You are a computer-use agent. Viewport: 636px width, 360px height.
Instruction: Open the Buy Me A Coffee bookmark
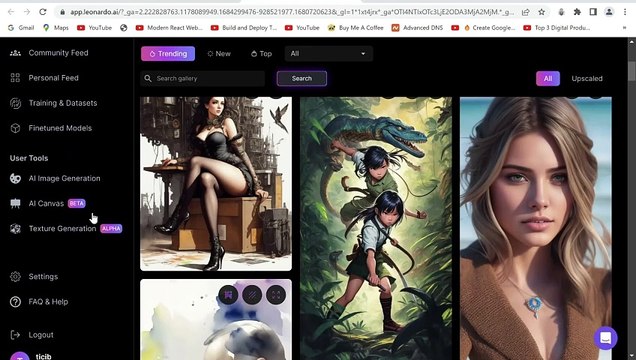pyautogui.click(x=356, y=28)
